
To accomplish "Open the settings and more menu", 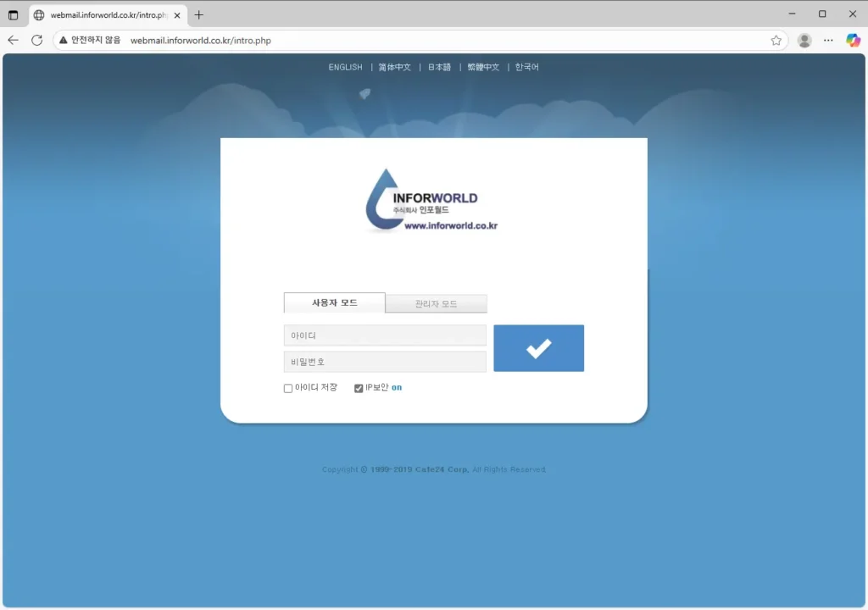I will point(828,41).
